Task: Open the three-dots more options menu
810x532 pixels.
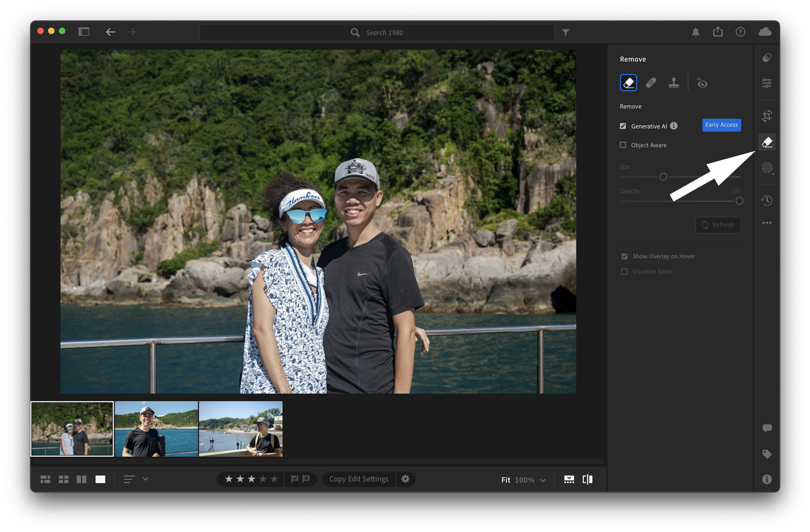Action: pyautogui.click(x=767, y=223)
